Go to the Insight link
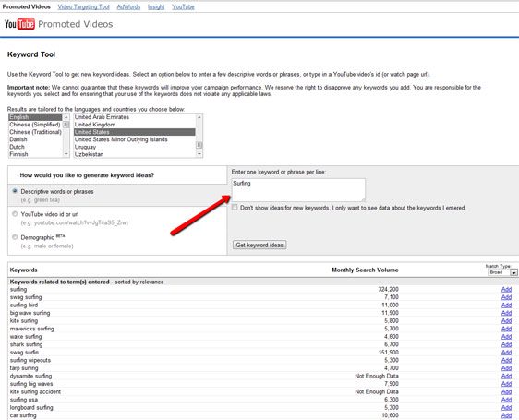Viewport: 519px width, 420px height. [156, 7]
